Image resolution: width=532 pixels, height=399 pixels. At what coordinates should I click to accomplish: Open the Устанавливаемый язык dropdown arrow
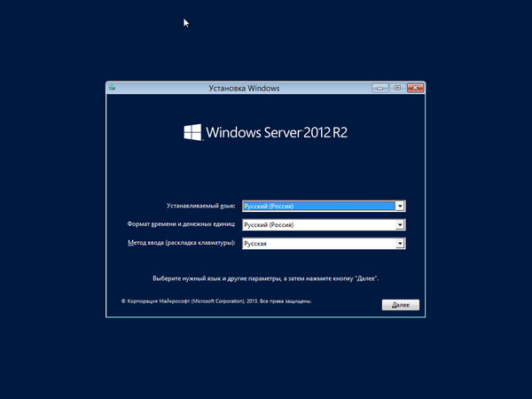tap(400, 206)
